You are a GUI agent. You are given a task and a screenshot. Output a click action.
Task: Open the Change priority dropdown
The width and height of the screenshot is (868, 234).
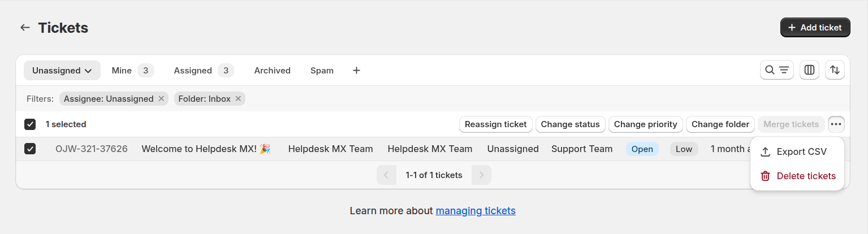[645, 124]
